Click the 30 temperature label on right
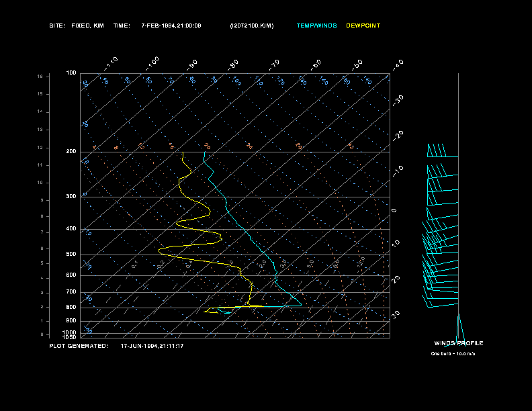Viewport: 532px width, 411px height. (x=396, y=314)
